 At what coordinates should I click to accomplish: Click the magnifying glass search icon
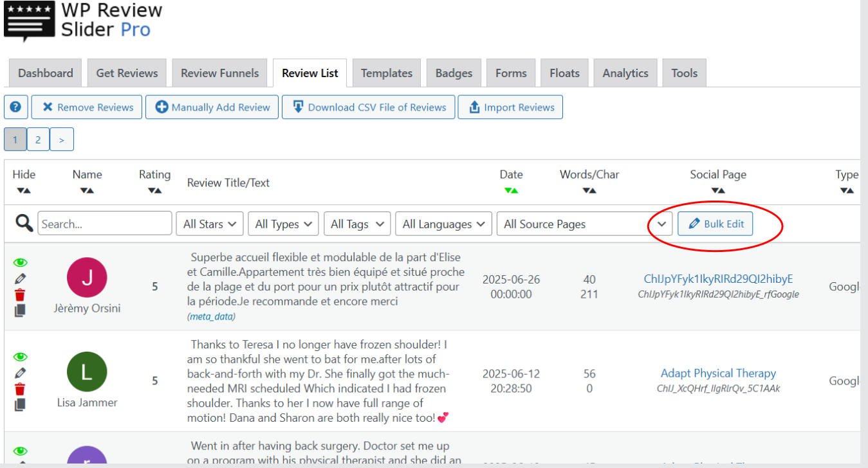(24, 223)
